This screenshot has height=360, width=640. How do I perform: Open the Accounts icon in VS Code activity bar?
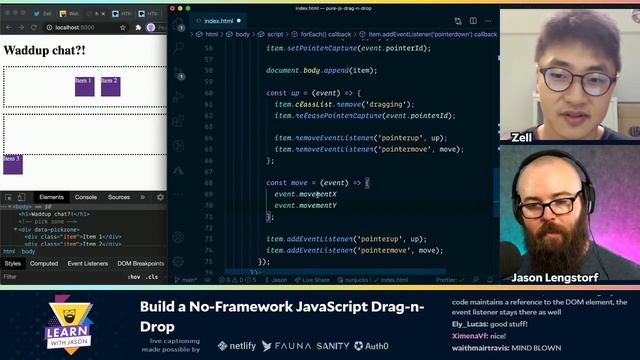178,237
